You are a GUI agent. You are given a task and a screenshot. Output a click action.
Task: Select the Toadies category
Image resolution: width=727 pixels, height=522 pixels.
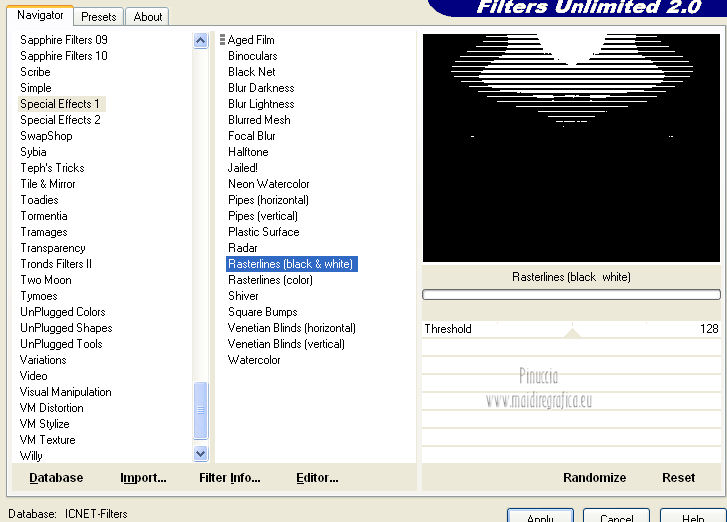(39, 200)
